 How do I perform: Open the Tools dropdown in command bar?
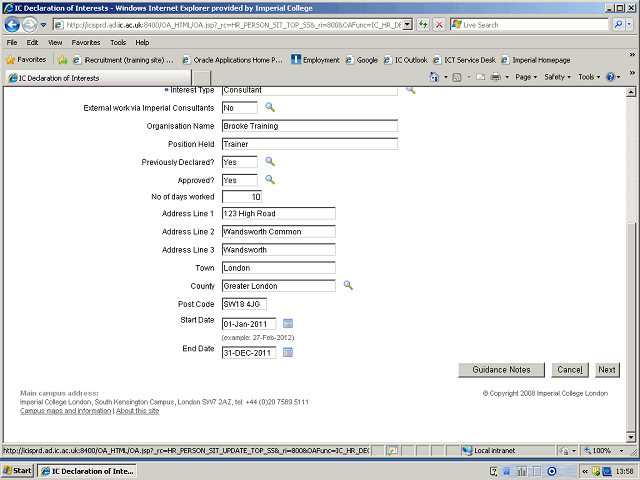coord(588,77)
